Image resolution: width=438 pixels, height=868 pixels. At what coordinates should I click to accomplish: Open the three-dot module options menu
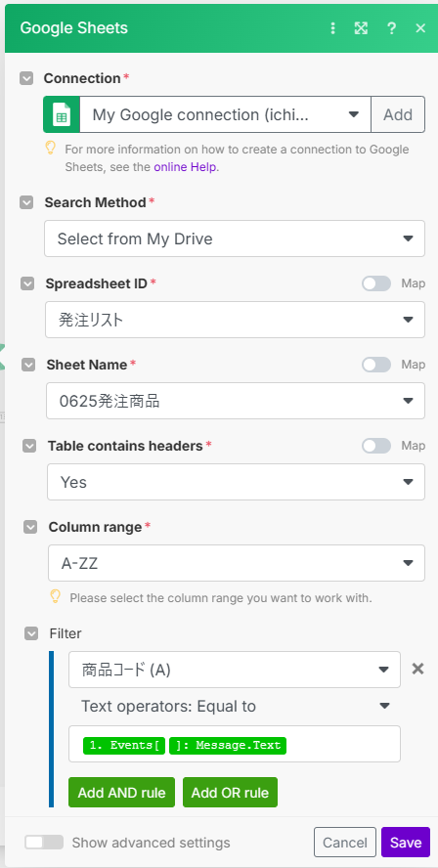tap(332, 28)
